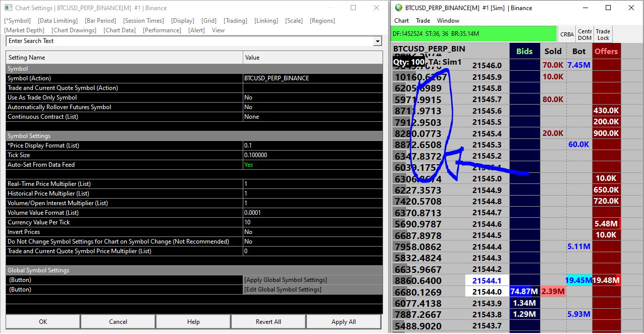
Task: Click the Help button
Action: tap(193, 322)
